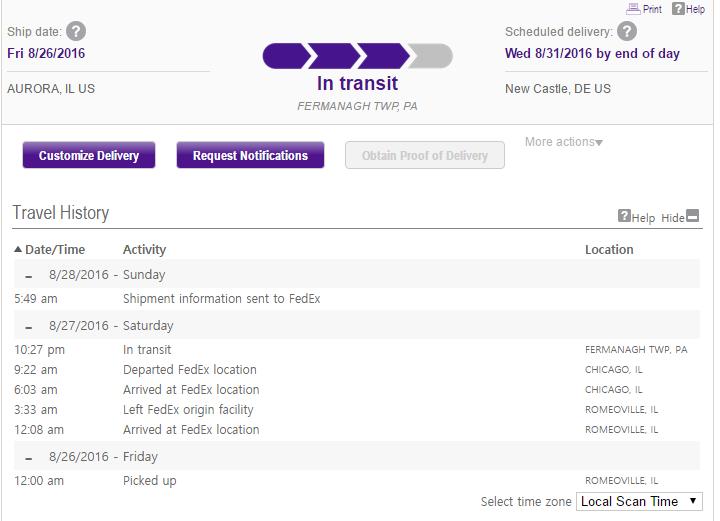Click the shipment progress bar
Viewport: 720px width, 521px height.
357,56
